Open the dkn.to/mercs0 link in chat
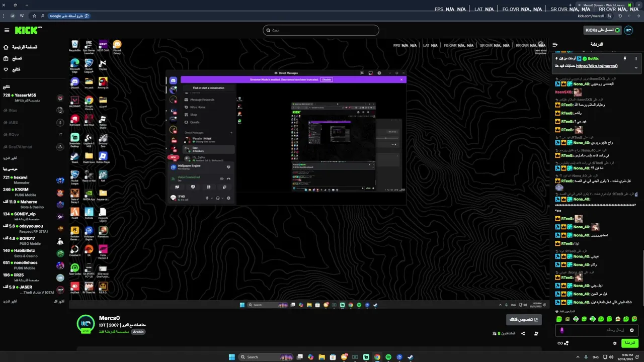 pyautogui.click(x=597, y=66)
